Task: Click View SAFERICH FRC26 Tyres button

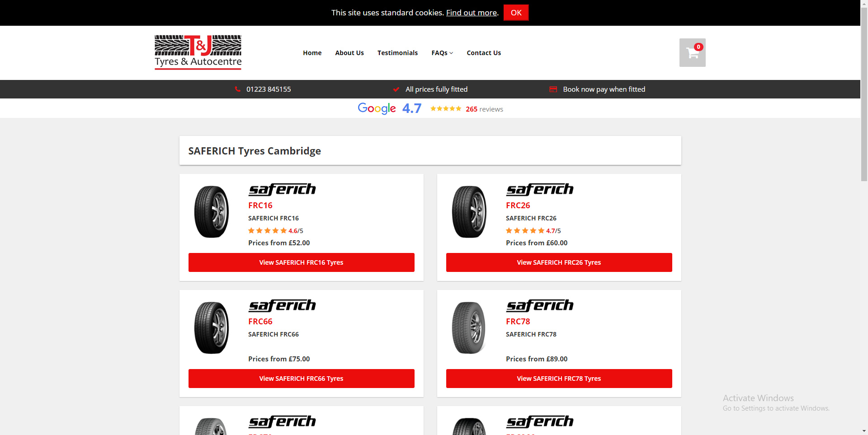Action: click(x=559, y=262)
